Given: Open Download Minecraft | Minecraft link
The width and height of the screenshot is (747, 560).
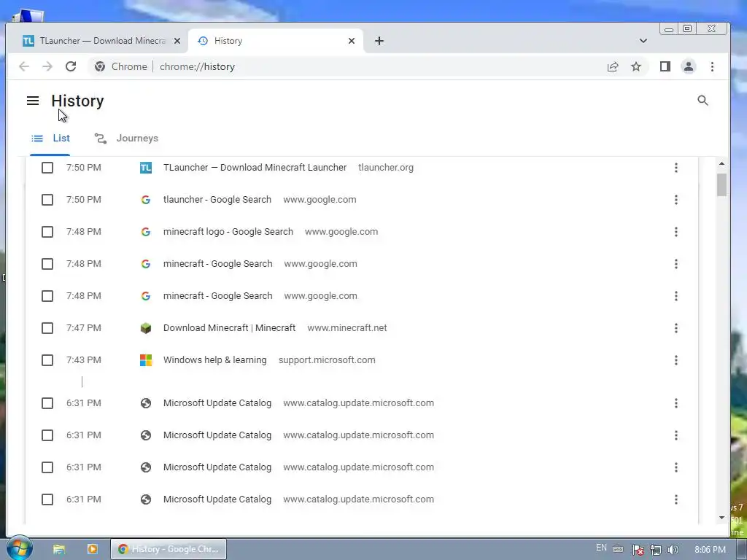Looking at the screenshot, I should pyautogui.click(x=229, y=328).
